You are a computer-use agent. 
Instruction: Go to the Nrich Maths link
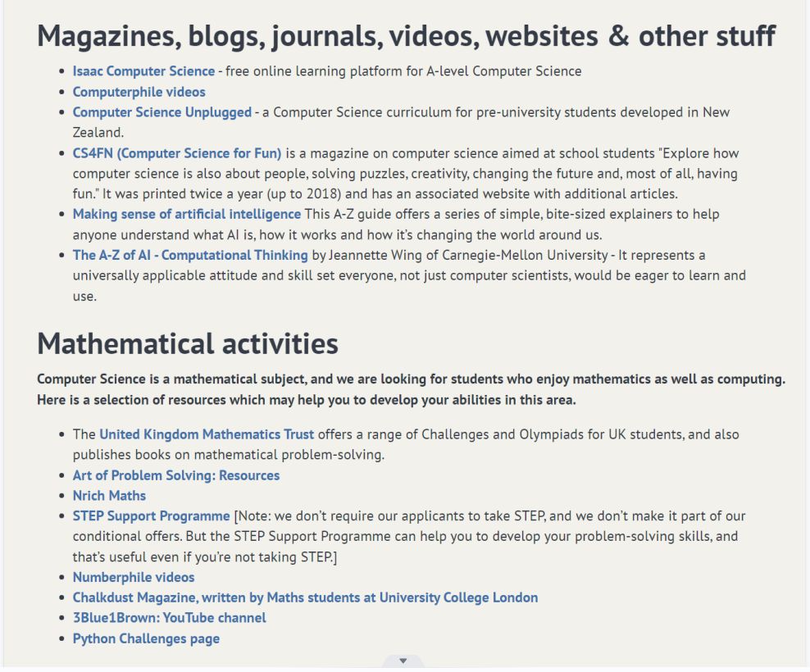click(x=109, y=496)
